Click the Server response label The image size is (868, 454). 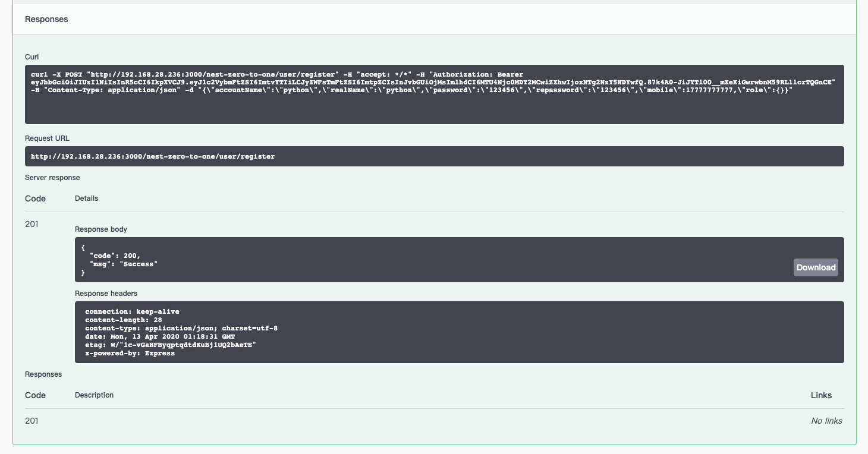tap(52, 178)
